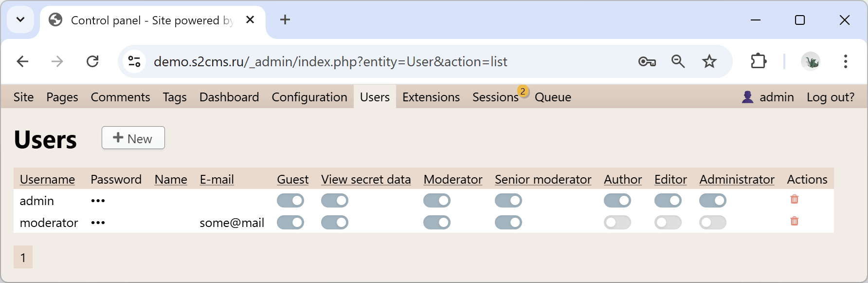The width and height of the screenshot is (868, 283).
Task: Disable Guest permission for admin
Action: coord(290,200)
